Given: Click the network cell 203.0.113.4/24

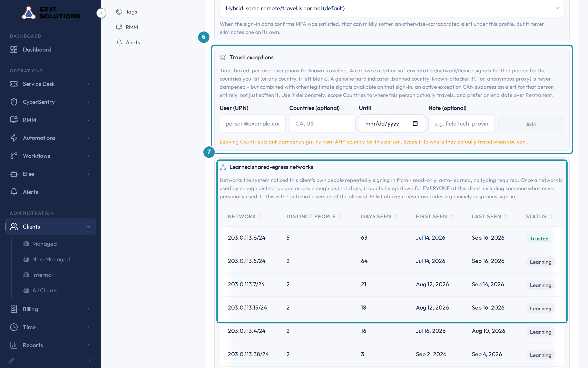Looking at the screenshot, I should click(246, 331).
